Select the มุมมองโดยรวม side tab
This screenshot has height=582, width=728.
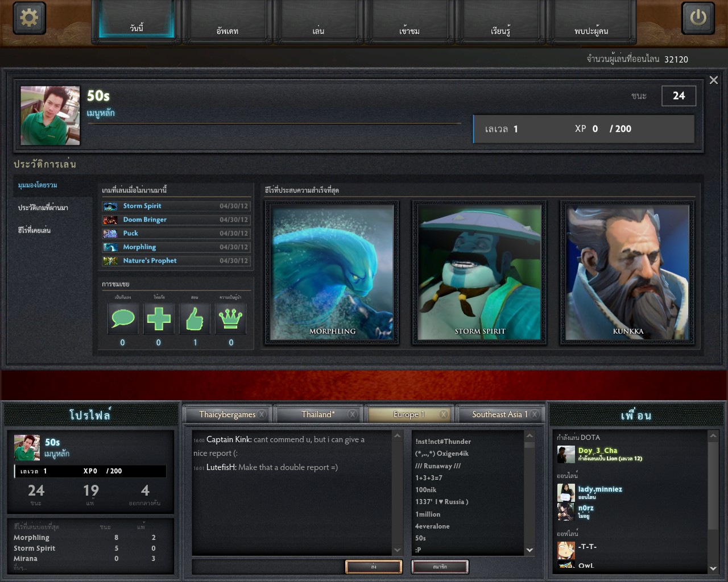click(x=53, y=185)
